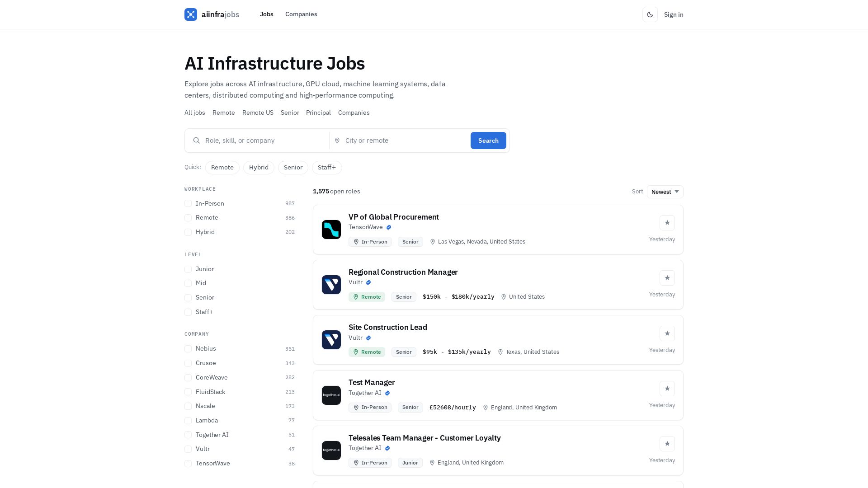Open the Site Construction Lead job title
Screen dimensions: 868x488
pos(388,327)
